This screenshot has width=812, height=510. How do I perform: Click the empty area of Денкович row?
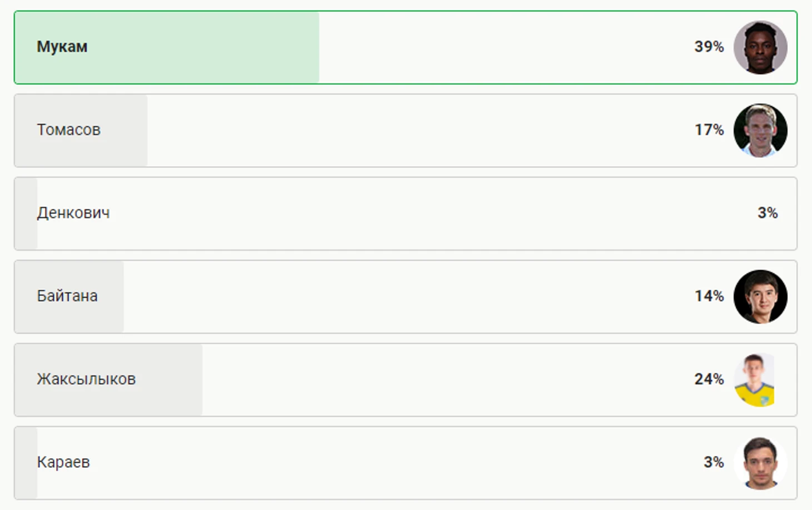[434, 214]
